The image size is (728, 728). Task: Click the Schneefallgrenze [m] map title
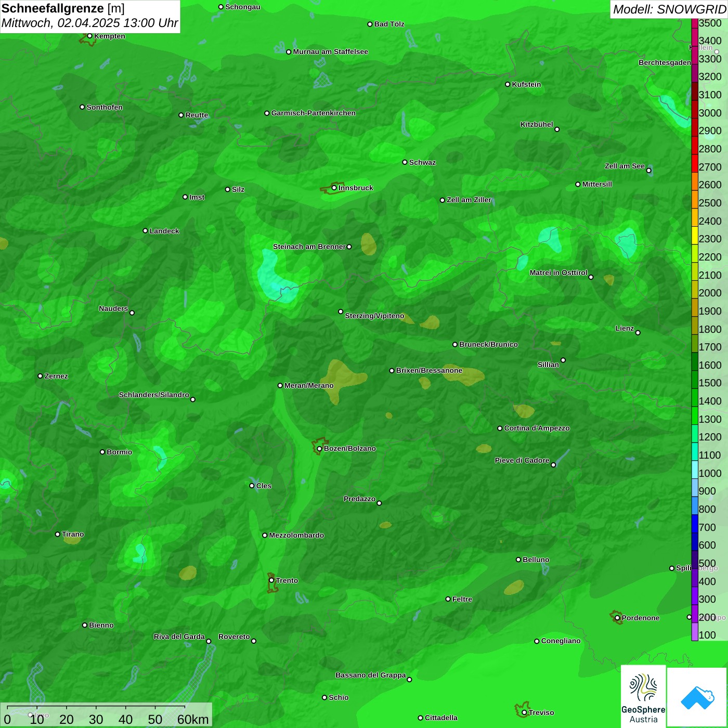pyautogui.click(x=63, y=8)
